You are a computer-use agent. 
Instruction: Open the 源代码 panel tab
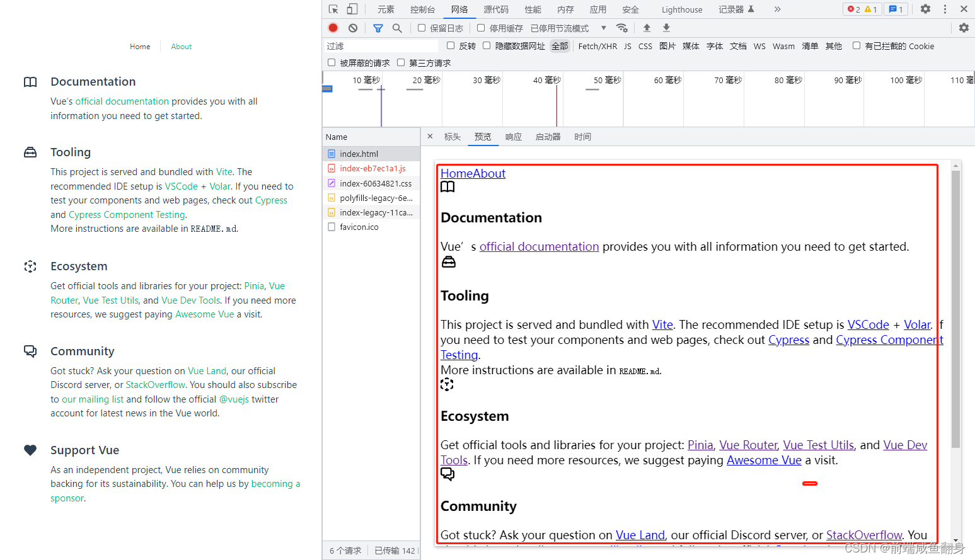click(x=496, y=9)
